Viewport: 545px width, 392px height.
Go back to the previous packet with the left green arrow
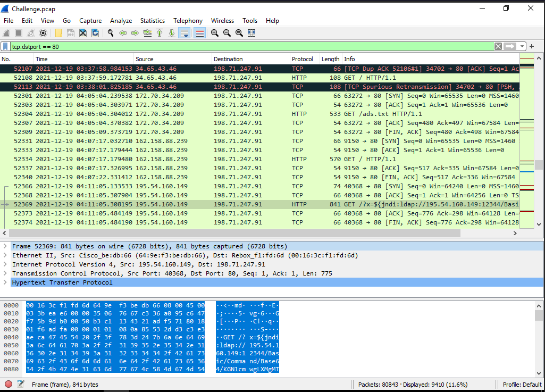(123, 33)
